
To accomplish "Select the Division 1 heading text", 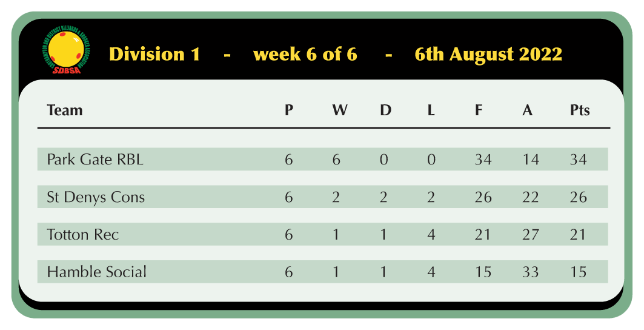I will (x=154, y=55).
